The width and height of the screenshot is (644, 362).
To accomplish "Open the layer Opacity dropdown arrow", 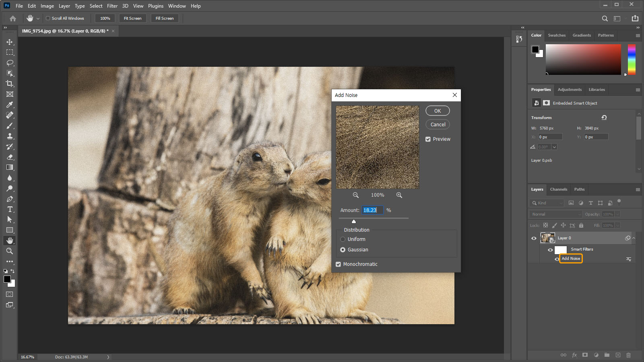I will [618, 214].
